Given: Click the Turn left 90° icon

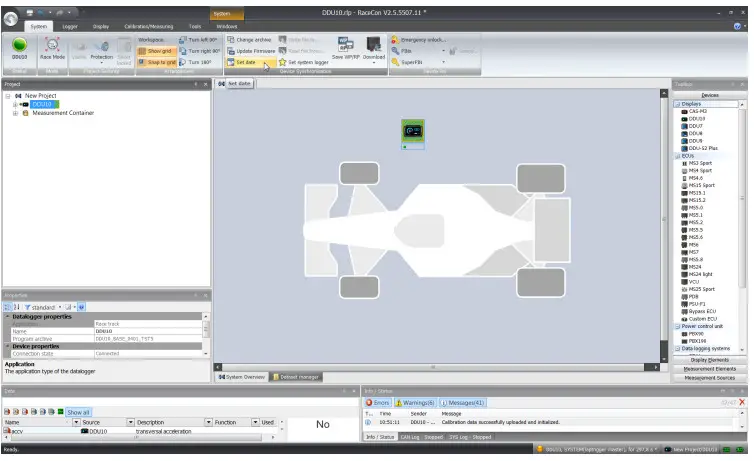Looking at the screenshot, I should click(x=183, y=40).
